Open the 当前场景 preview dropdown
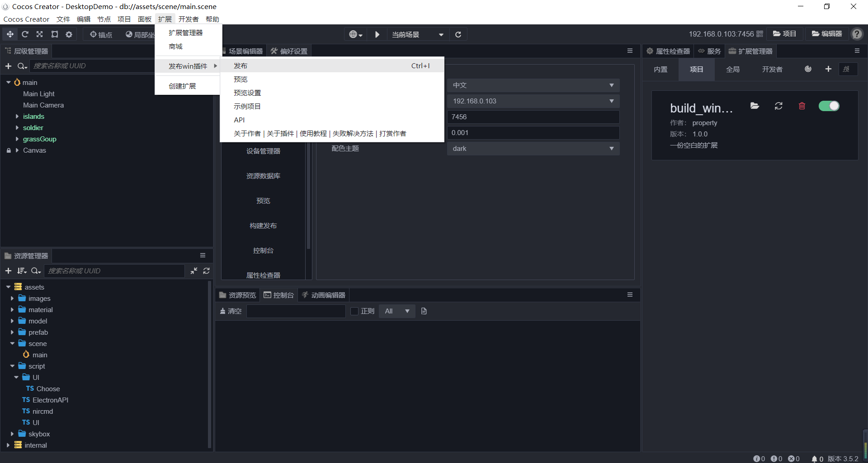Screen dimensions: 868x463 416,34
